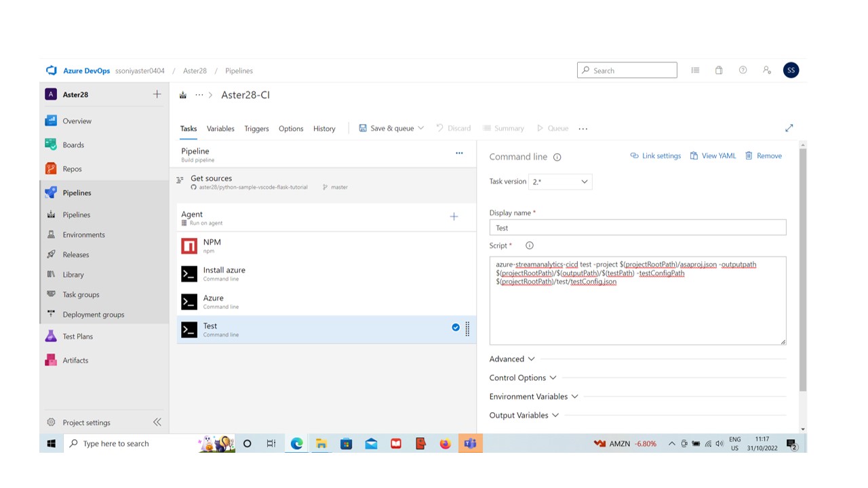Expand the Control Options section
The height and width of the screenshot is (488, 868).
(x=523, y=378)
